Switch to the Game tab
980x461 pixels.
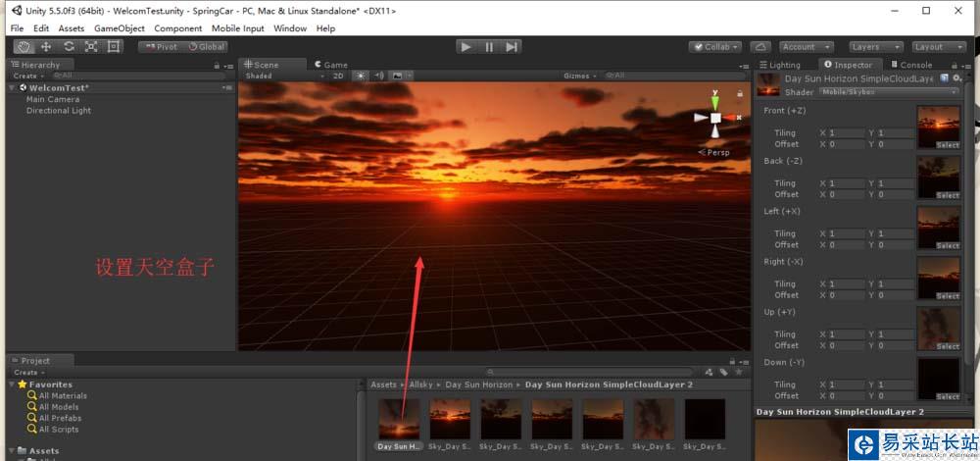(331, 65)
